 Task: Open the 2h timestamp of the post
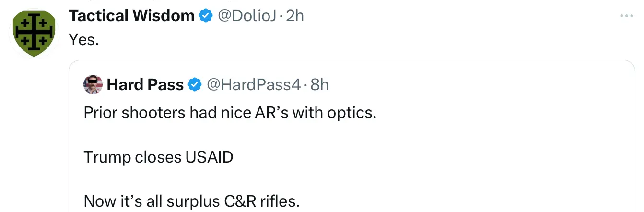coord(295,16)
